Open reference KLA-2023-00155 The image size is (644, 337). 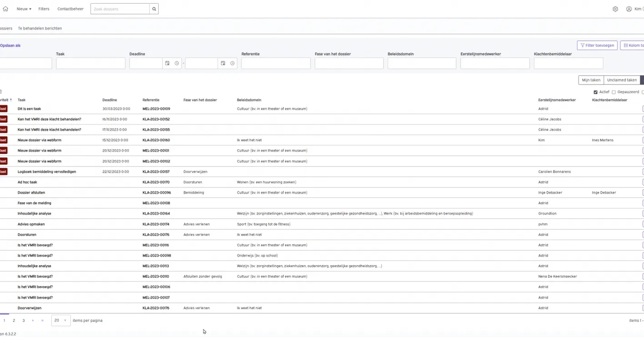click(x=156, y=130)
